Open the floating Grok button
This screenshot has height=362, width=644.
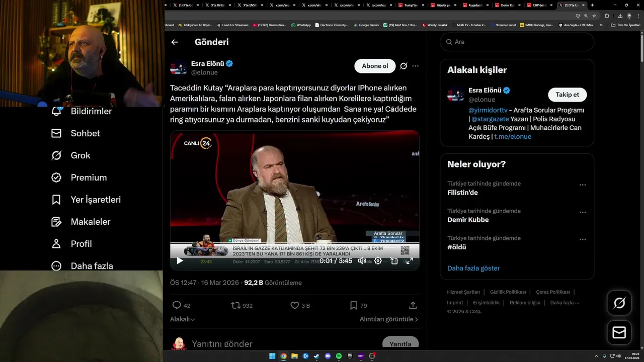pyautogui.click(x=619, y=303)
